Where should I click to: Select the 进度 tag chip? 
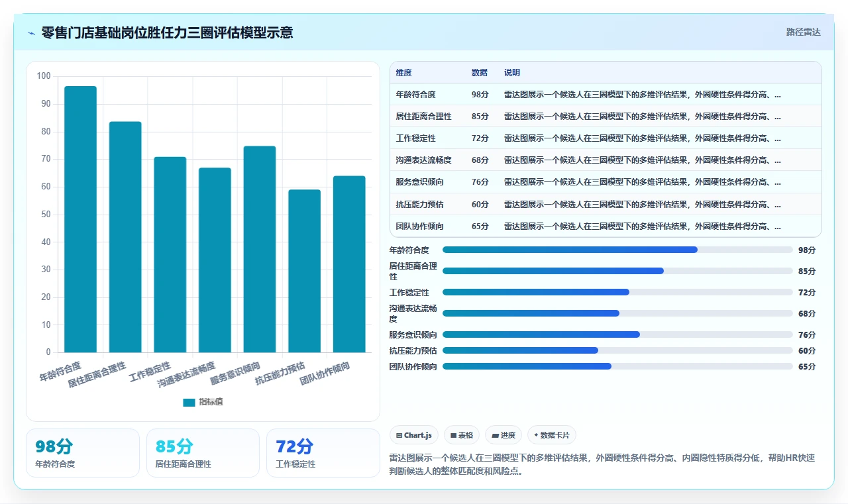[x=503, y=435]
